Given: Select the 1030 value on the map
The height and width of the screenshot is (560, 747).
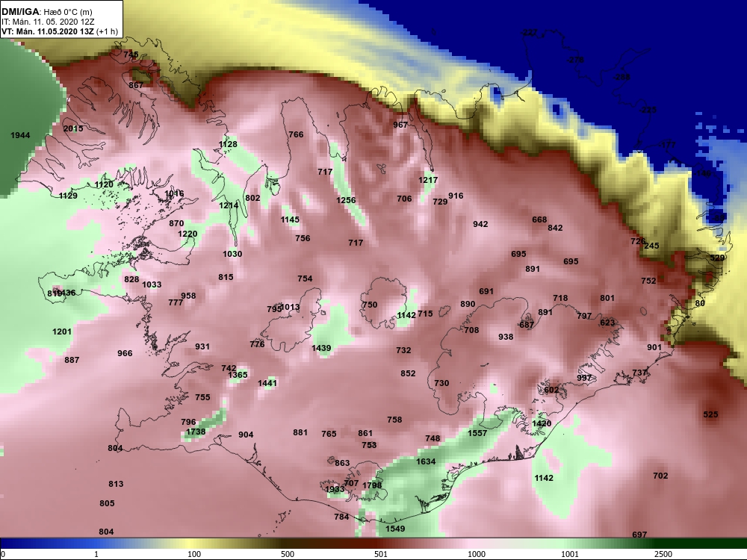Looking at the screenshot, I should pyautogui.click(x=232, y=255).
